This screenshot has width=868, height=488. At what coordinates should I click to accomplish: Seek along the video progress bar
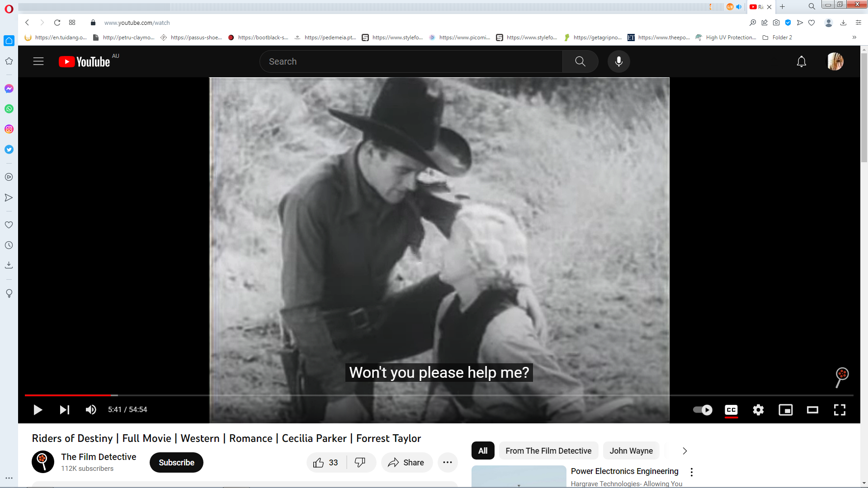tap(439, 395)
